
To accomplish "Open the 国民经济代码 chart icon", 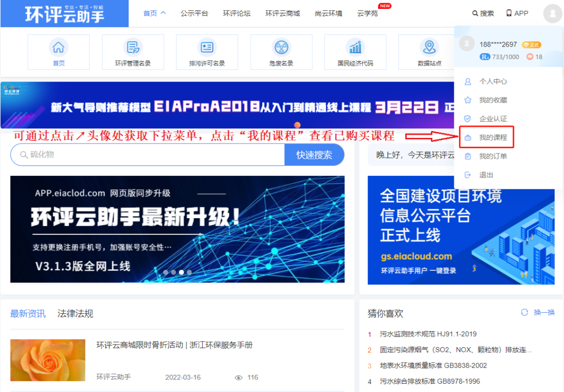I will coord(356,47).
